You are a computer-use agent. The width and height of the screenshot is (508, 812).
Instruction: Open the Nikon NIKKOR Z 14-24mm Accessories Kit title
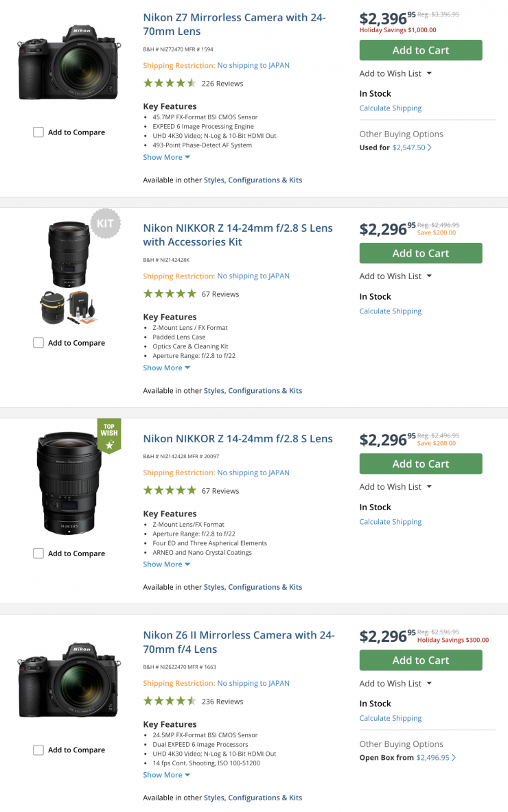click(x=238, y=235)
